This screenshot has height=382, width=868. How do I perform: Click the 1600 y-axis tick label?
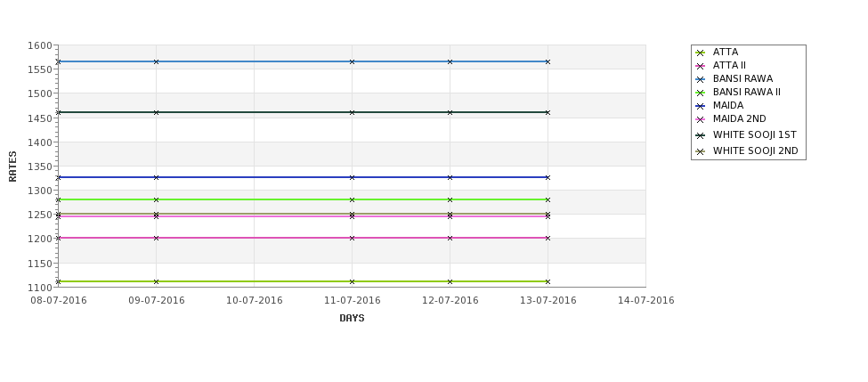40,46
